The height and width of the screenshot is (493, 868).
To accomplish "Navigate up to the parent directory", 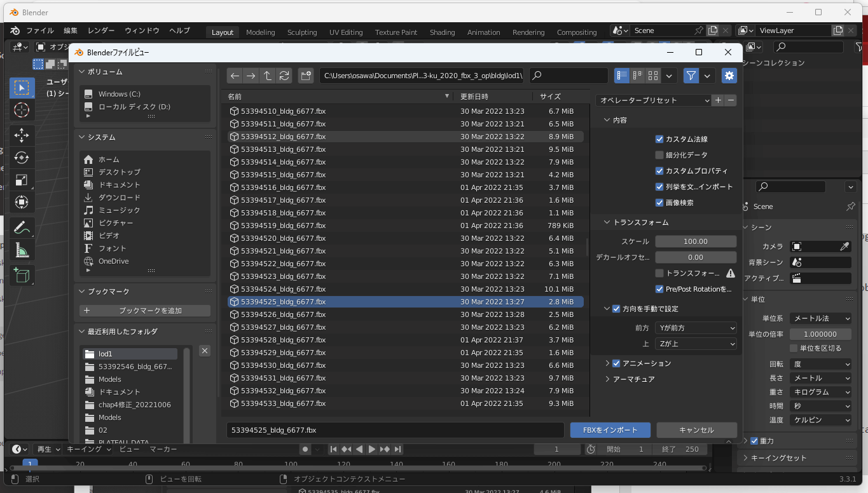I will 268,76.
